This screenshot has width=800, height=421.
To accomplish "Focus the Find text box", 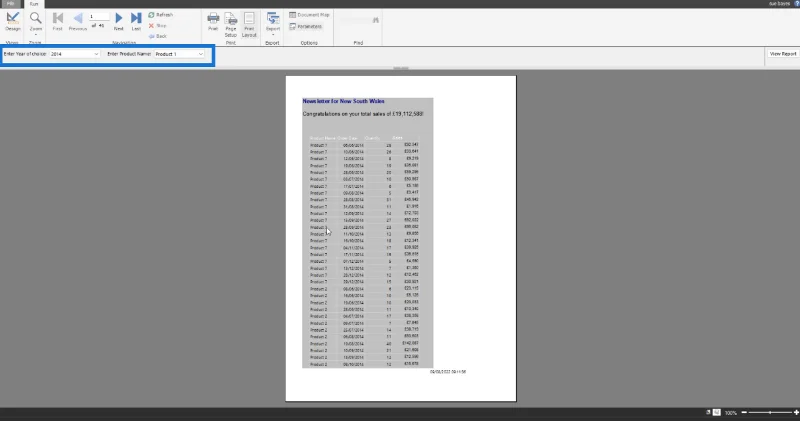I will click(355, 20).
